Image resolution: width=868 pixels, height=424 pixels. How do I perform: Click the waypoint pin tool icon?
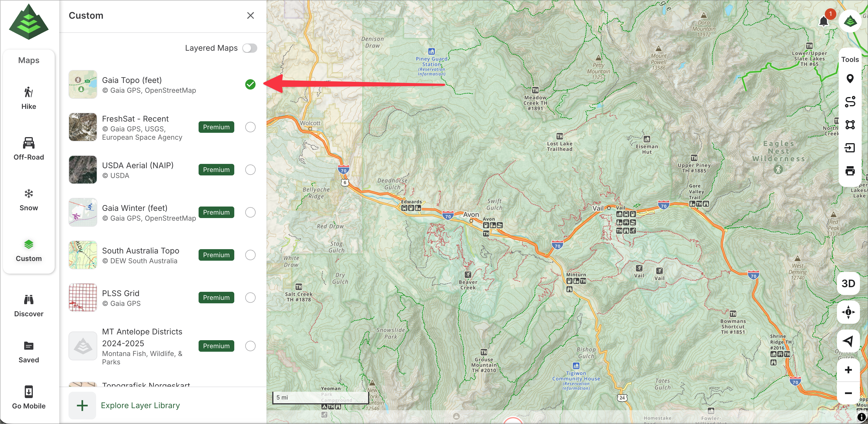pyautogui.click(x=850, y=79)
